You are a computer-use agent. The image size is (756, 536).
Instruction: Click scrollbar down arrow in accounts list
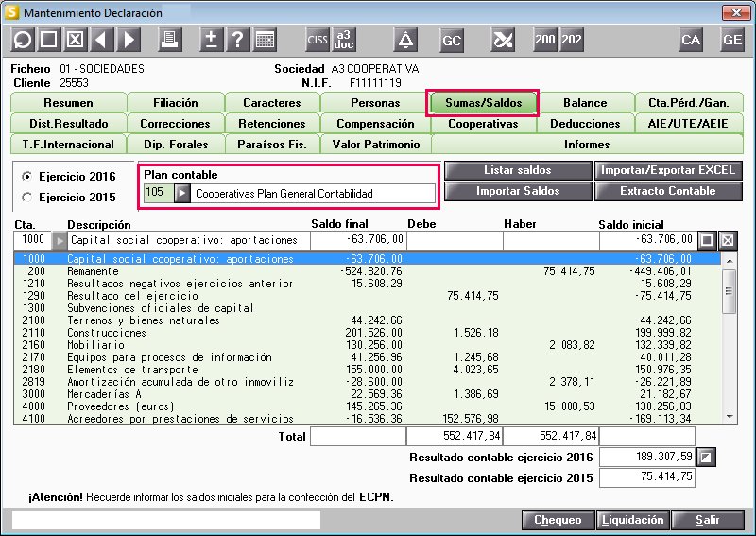[730, 417]
